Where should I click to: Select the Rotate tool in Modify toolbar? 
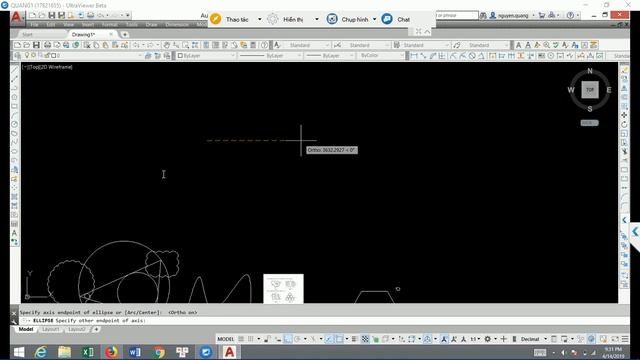click(x=624, y=124)
